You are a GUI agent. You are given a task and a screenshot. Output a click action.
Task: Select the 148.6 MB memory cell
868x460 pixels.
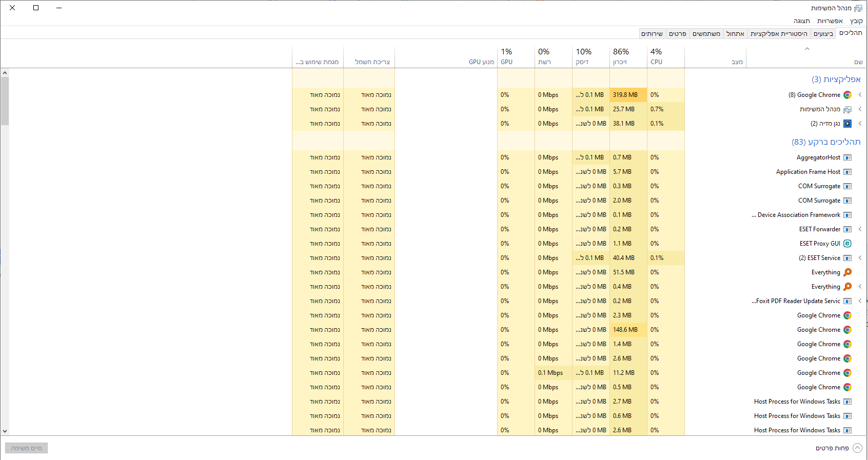[628, 330]
